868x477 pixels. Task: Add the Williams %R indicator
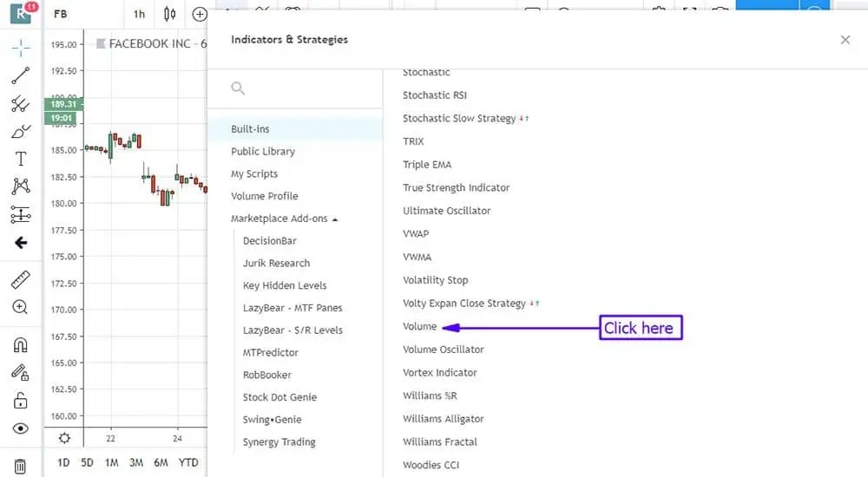click(430, 395)
